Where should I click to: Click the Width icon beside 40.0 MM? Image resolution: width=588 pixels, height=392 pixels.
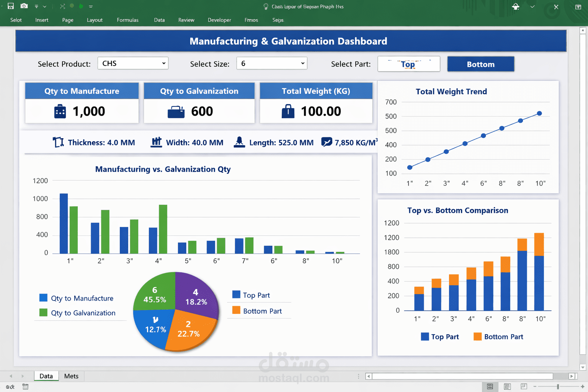pos(156,142)
